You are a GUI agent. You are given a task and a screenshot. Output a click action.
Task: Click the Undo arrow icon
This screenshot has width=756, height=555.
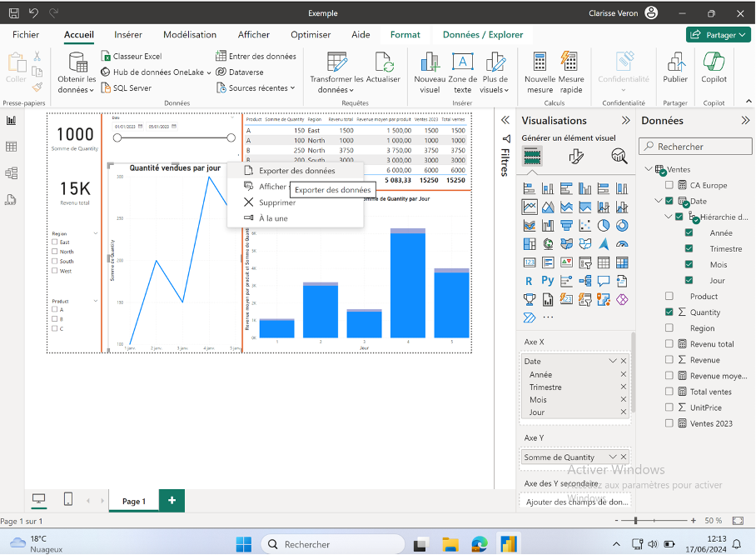coord(33,13)
